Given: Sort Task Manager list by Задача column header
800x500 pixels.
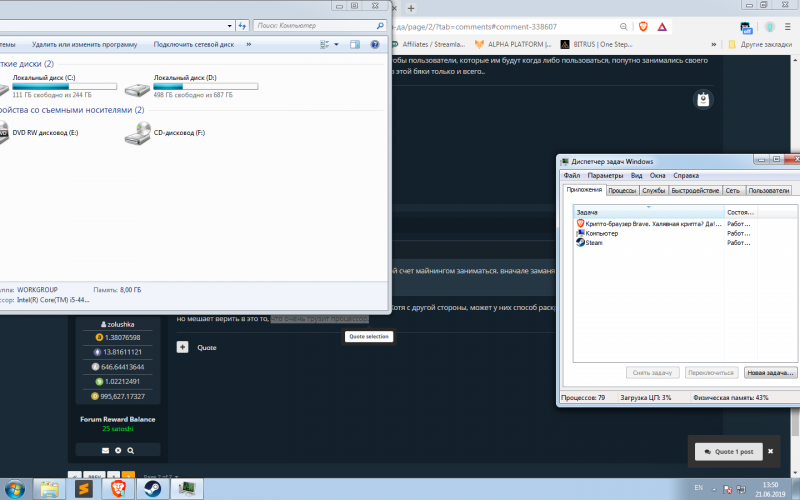Looking at the screenshot, I should click(648, 212).
